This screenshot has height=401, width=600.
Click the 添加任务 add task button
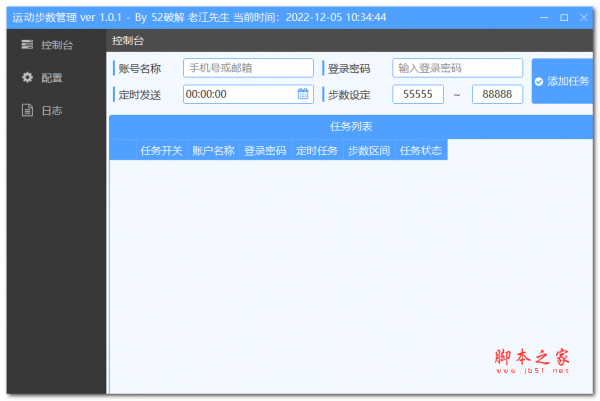click(562, 81)
